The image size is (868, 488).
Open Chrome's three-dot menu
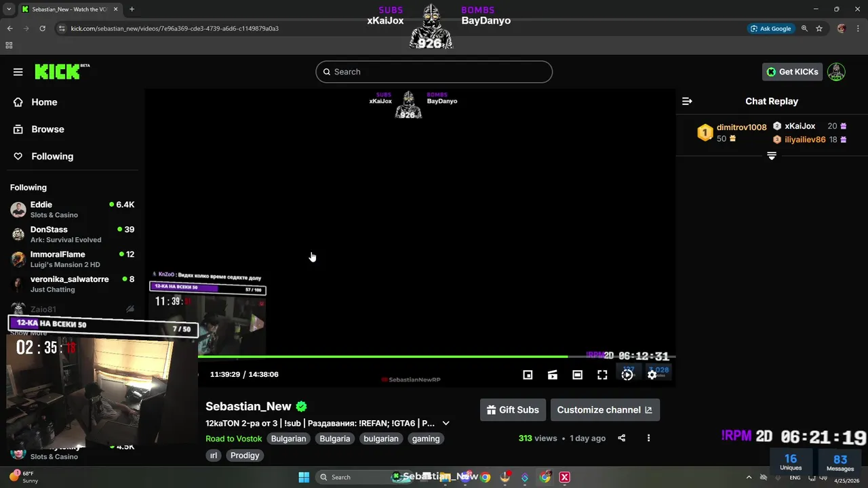pyautogui.click(x=857, y=28)
